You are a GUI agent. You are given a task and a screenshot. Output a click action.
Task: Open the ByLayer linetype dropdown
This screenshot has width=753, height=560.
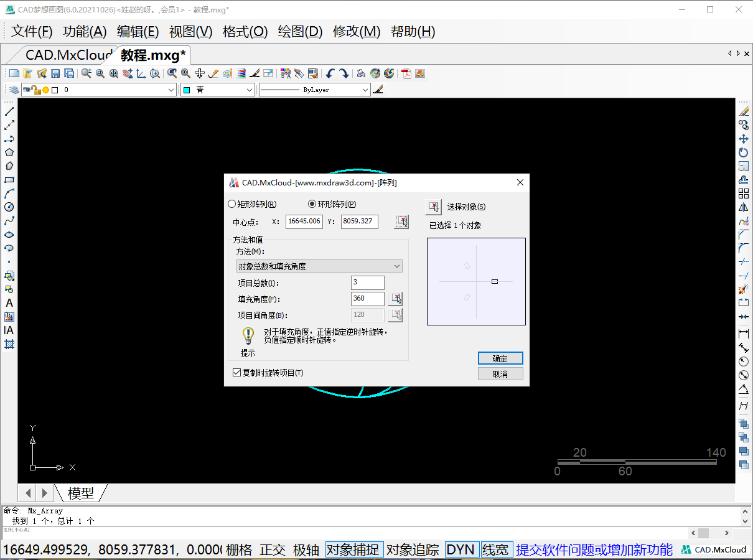314,90
